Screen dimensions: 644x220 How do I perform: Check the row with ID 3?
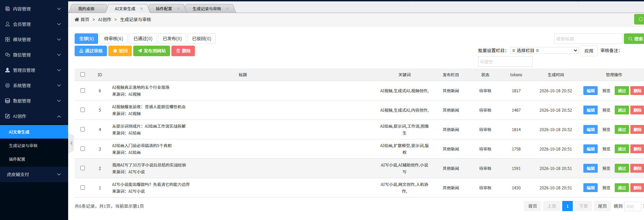click(82, 148)
